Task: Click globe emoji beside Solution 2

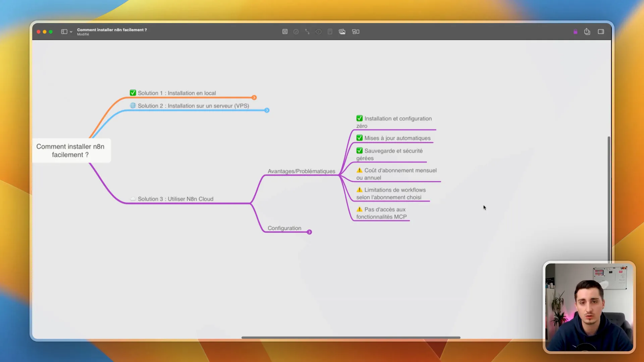Action: 133,106
